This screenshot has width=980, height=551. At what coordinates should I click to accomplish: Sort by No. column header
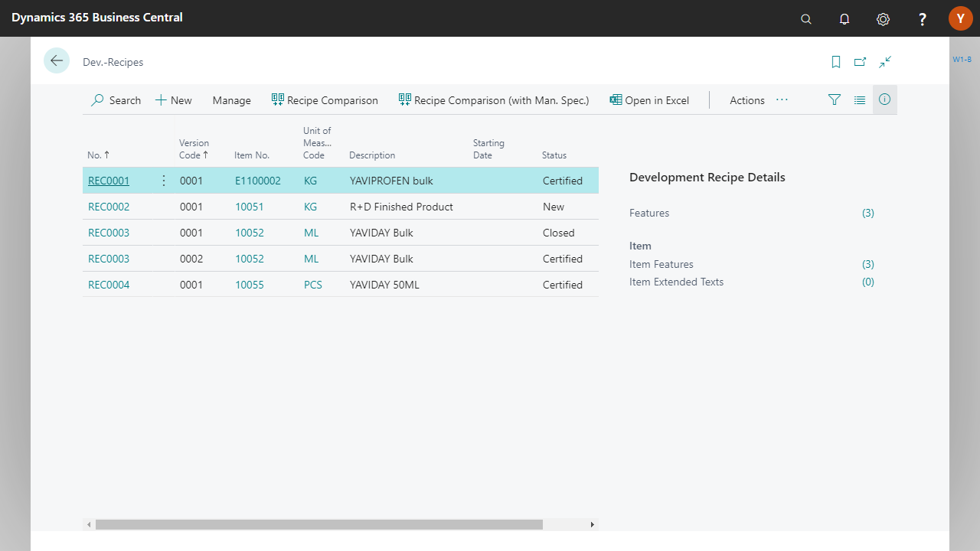pyautogui.click(x=99, y=155)
